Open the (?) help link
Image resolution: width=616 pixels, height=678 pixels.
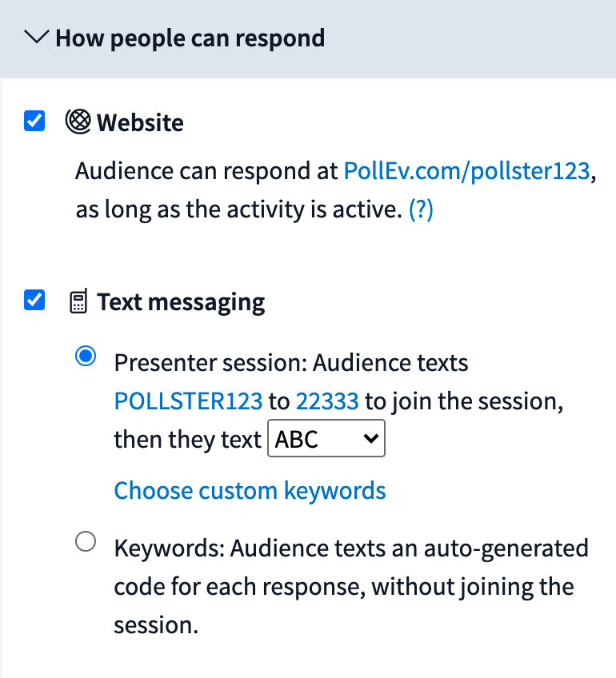(x=421, y=209)
